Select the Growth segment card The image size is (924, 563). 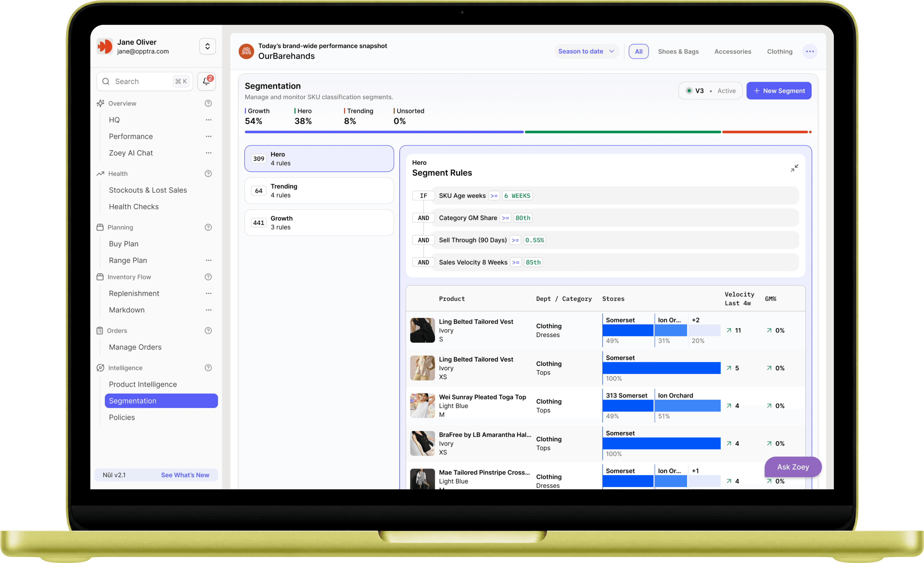pos(319,223)
